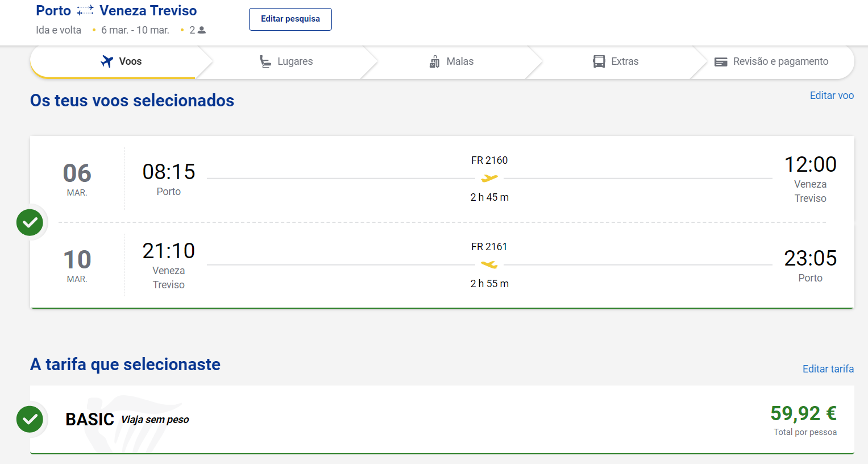The image size is (868, 464).
Task: Click the yellow plane icon for flight FR 2160
Action: pyautogui.click(x=489, y=179)
